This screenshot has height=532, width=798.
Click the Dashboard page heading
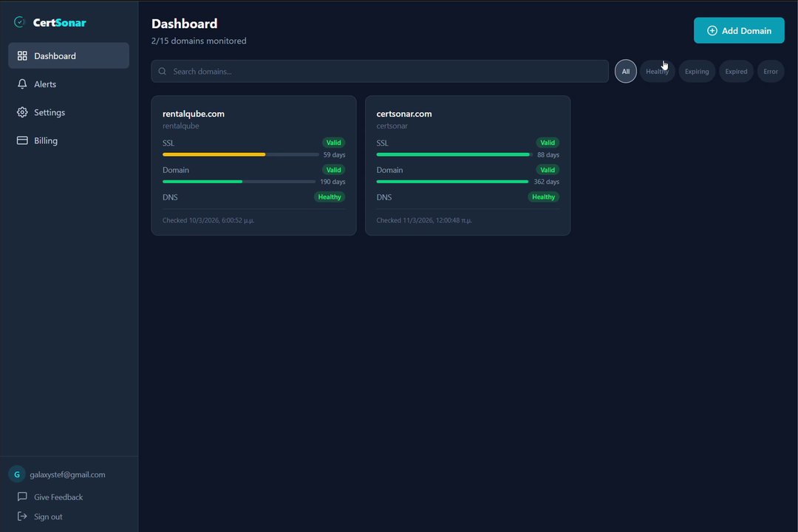click(184, 24)
